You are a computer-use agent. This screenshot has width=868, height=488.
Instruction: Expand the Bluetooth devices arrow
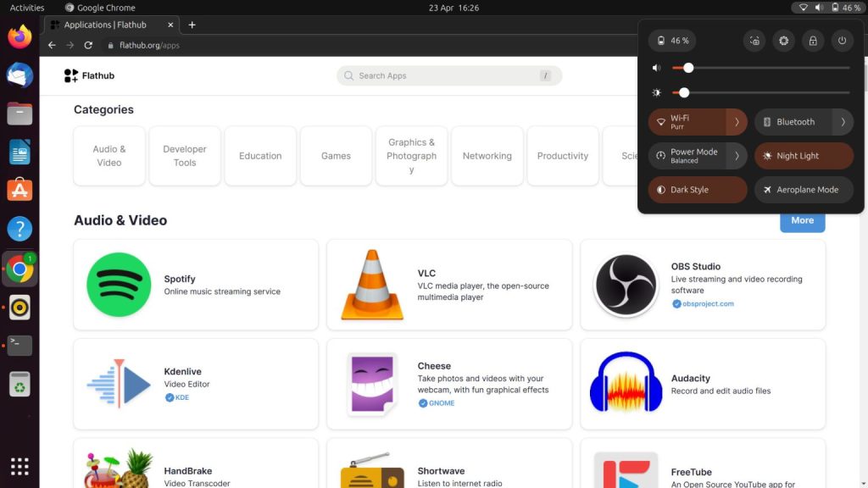[x=843, y=122]
